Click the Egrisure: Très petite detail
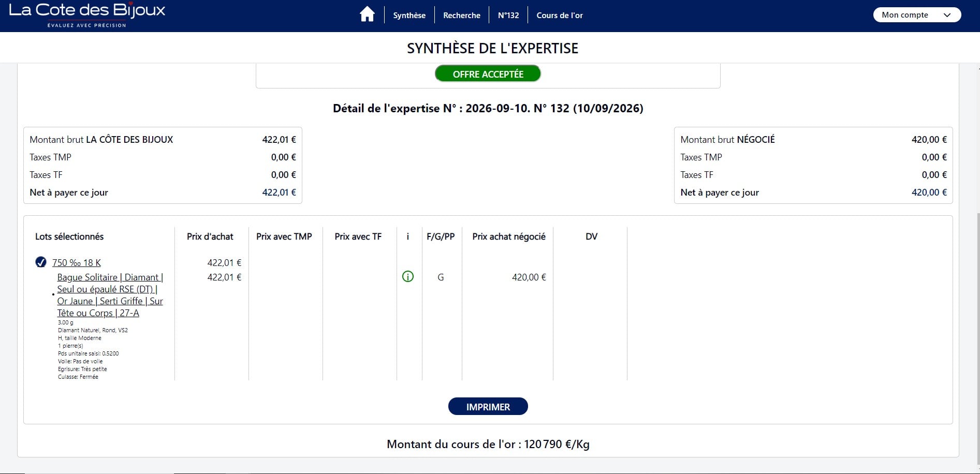The width and height of the screenshot is (980, 474). click(82, 369)
